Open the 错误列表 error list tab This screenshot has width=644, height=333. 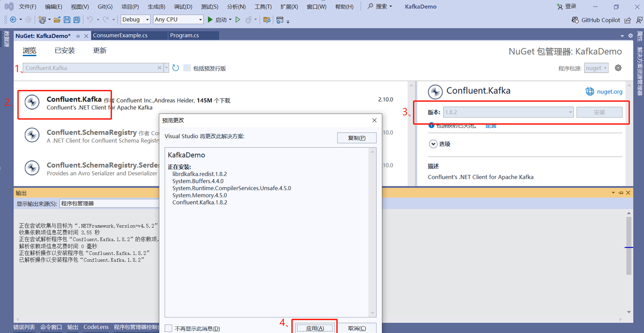pos(24,327)
